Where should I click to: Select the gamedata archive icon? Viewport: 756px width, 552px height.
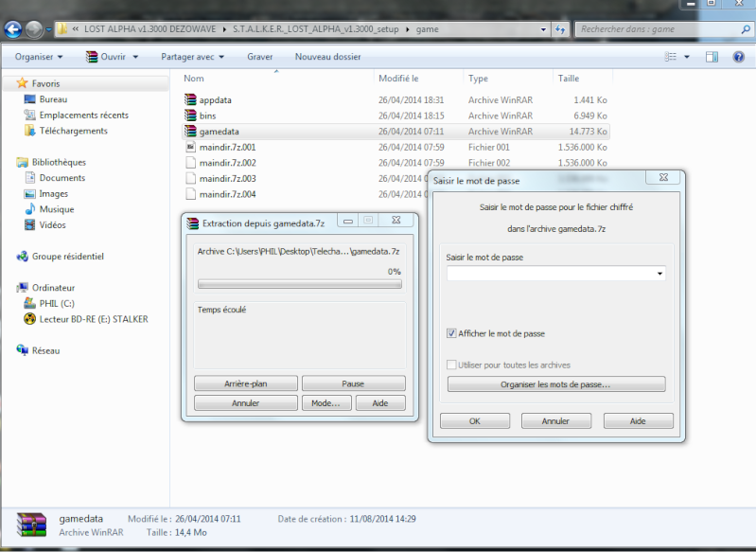(x=190, y=132)
